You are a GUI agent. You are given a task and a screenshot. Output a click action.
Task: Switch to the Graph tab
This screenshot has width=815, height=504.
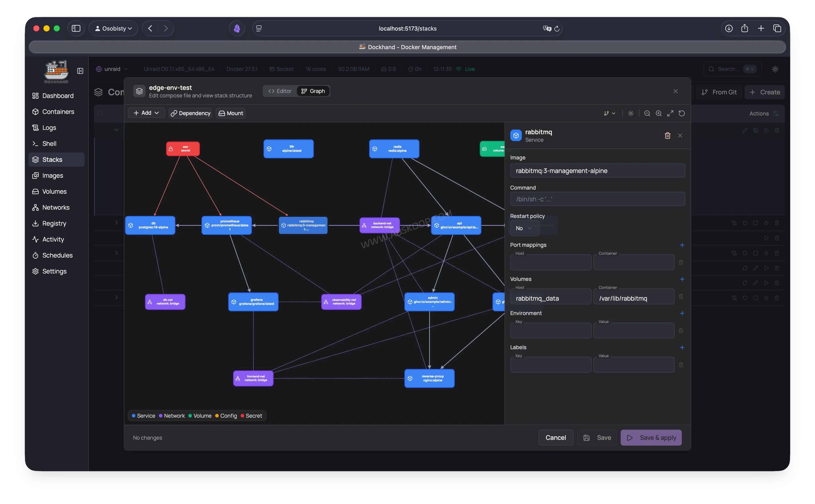click(x=313, y=91)
